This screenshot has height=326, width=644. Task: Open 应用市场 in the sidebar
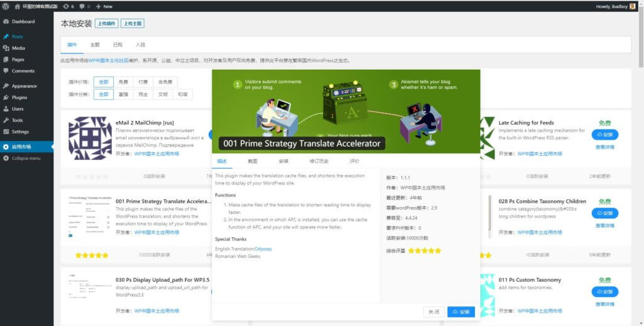[x=26, y=147]
